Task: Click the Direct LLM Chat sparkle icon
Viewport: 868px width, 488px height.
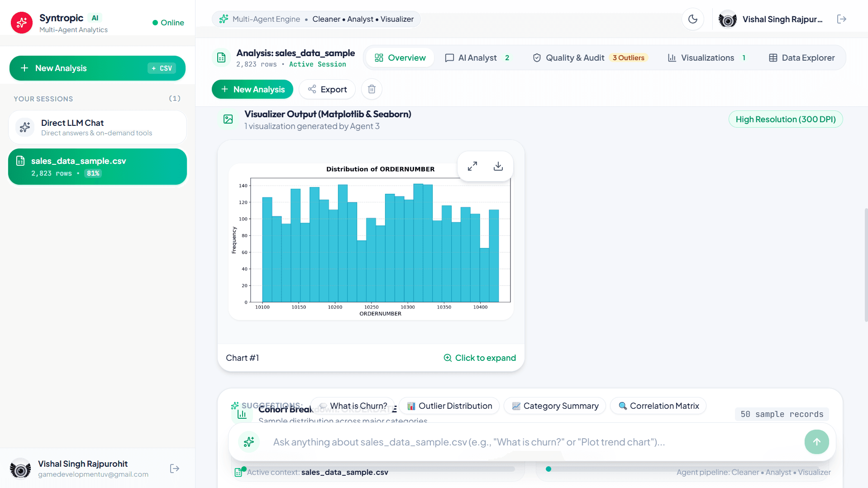Action: pos(25,127)
